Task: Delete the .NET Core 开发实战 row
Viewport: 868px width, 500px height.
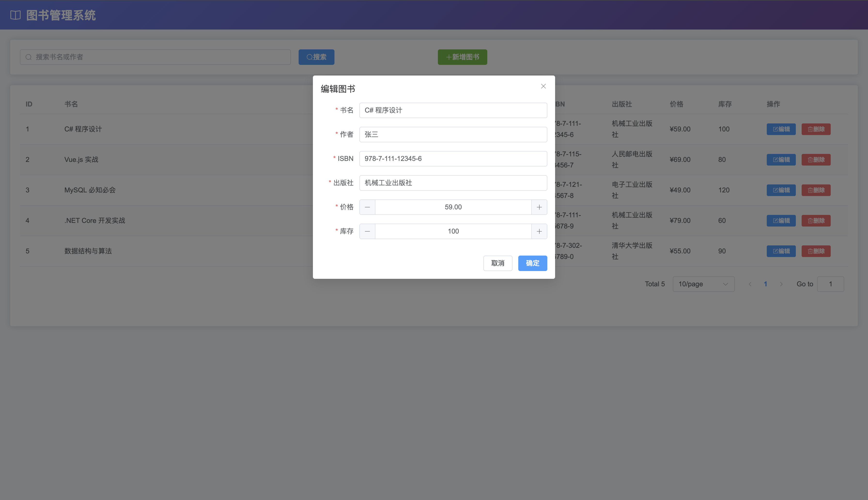Action: (x=816, y=220)
